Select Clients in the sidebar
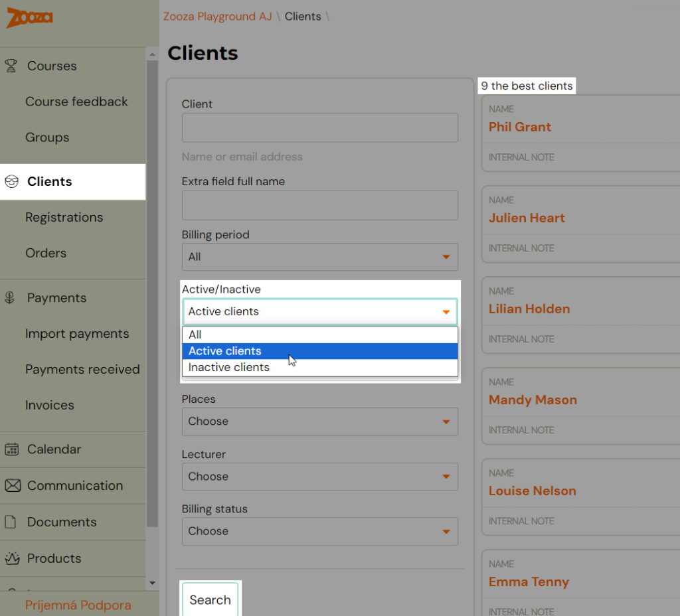This screenshot has height=616, width=680. [73, 182]
